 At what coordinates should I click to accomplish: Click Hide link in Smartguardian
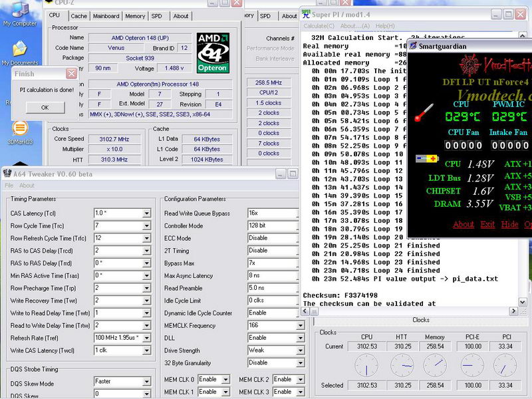(x=509, y=224)
